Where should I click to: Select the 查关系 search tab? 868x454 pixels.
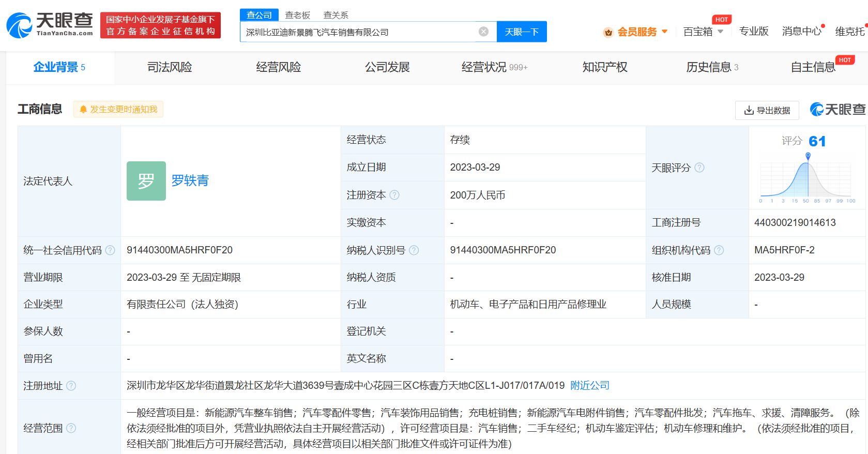pos(336,15)
